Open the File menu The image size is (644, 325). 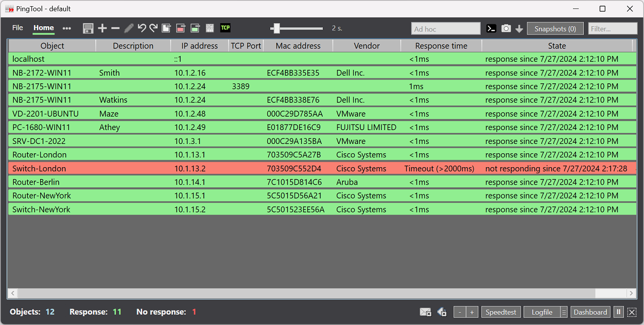pyautogui.click(x=18, y=28)
